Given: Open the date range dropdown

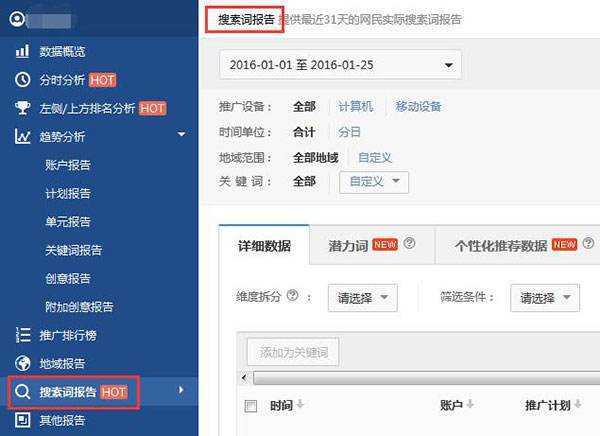Looking at the screenshot, I should 340,65.
